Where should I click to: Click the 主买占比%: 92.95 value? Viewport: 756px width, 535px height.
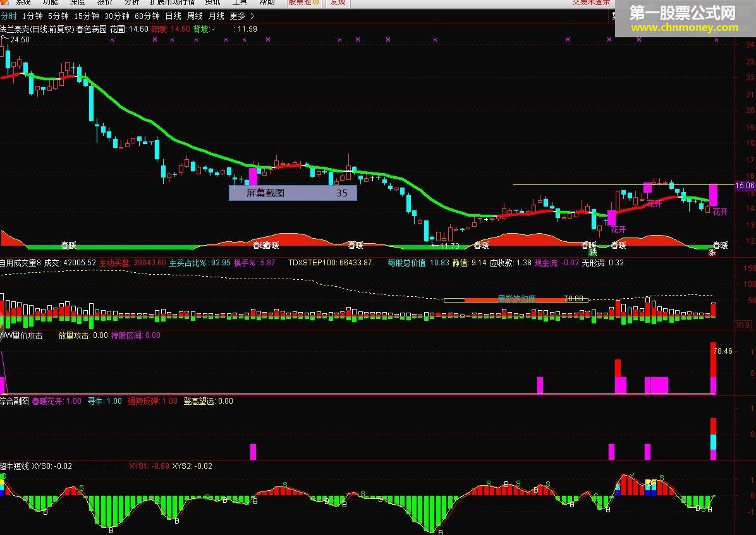200,263
